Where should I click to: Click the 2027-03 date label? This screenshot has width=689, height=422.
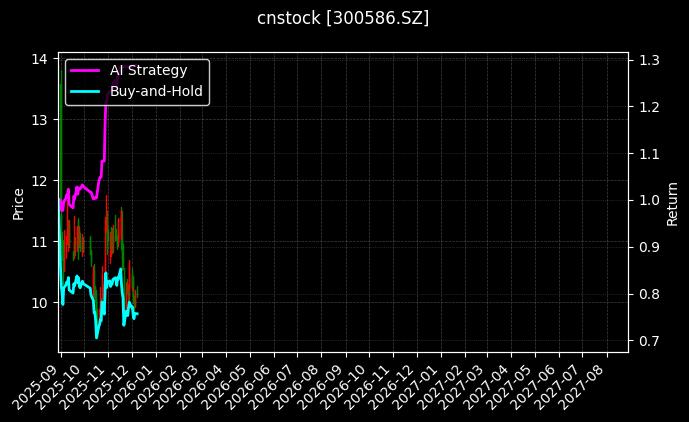[x=462, y=387]
